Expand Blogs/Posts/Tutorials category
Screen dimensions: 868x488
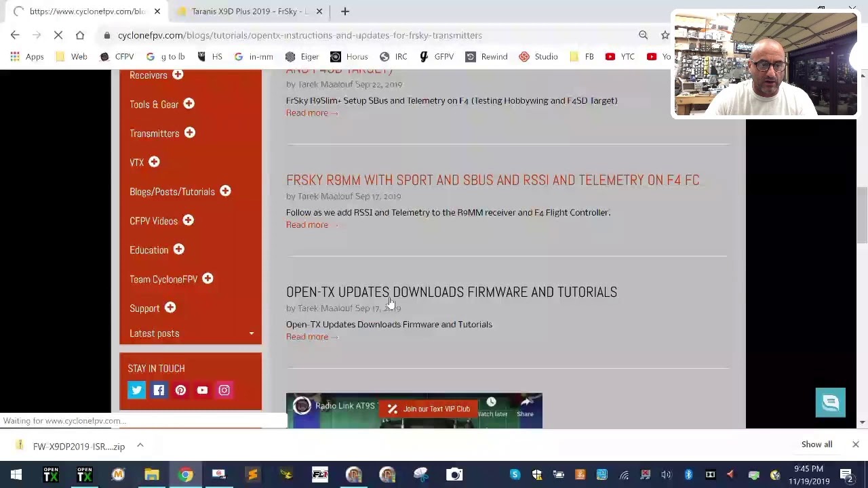tap(225, 191)
